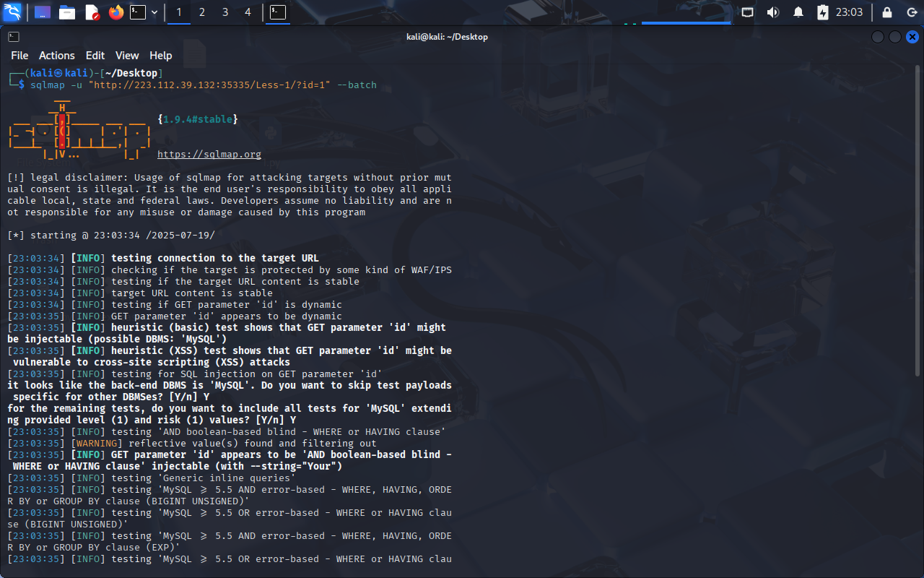924x578 pixels.
Task: Click the WARNING reflective value(s) line
Action: pyautogui.click(x=192, y=444)
